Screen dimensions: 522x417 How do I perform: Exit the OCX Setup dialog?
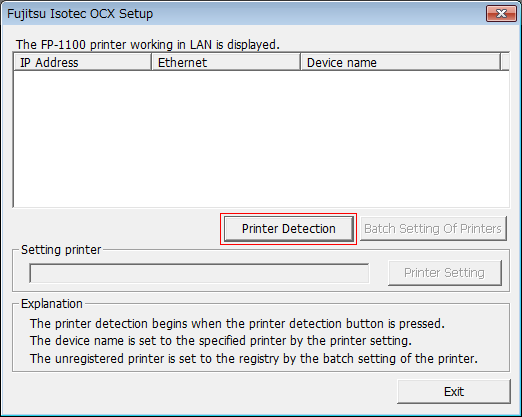coord(454,391)
